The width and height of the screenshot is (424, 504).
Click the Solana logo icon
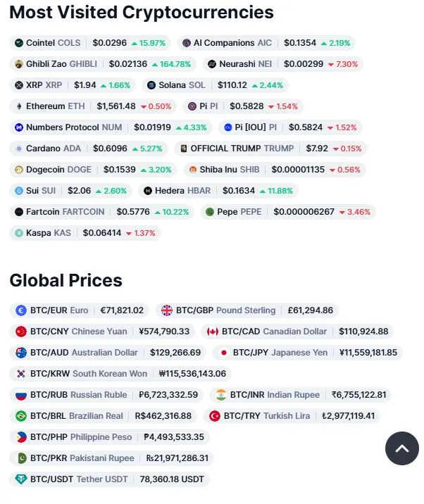click(151, 85)
